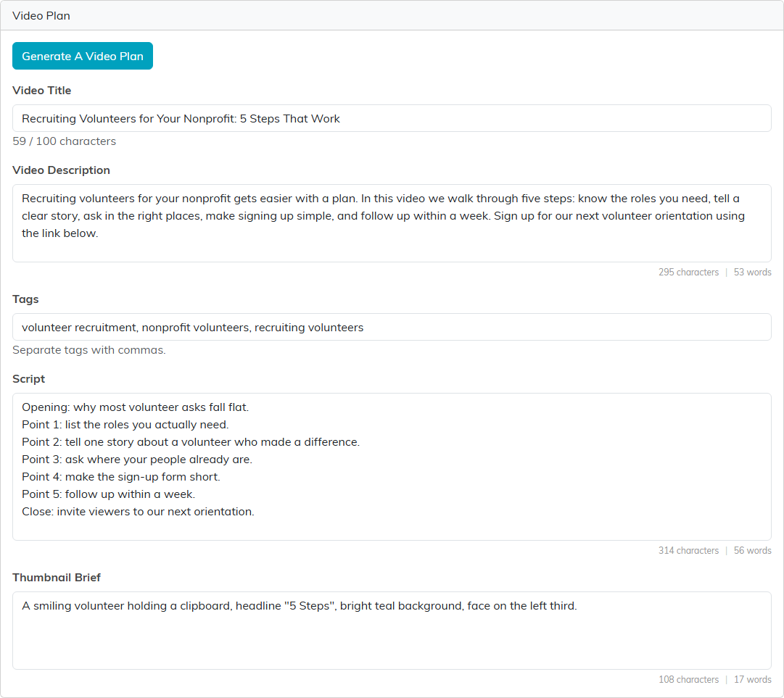This screenshot has width=784, height=698.
Task: Click the Tags field label
Action: point(25,299)
